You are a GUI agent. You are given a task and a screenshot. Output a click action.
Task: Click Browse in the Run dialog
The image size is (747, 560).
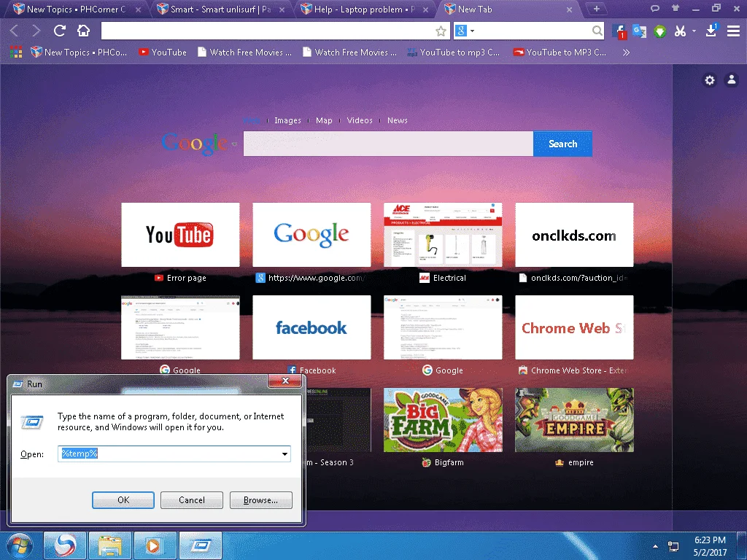pos(260,500)
